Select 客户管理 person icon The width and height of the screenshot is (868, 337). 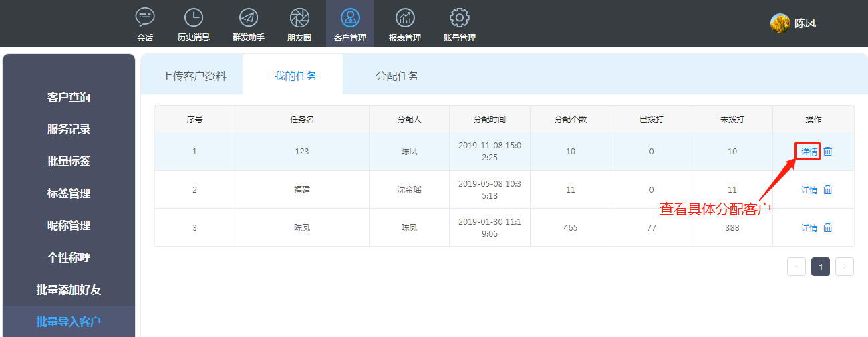pos(350,17)
